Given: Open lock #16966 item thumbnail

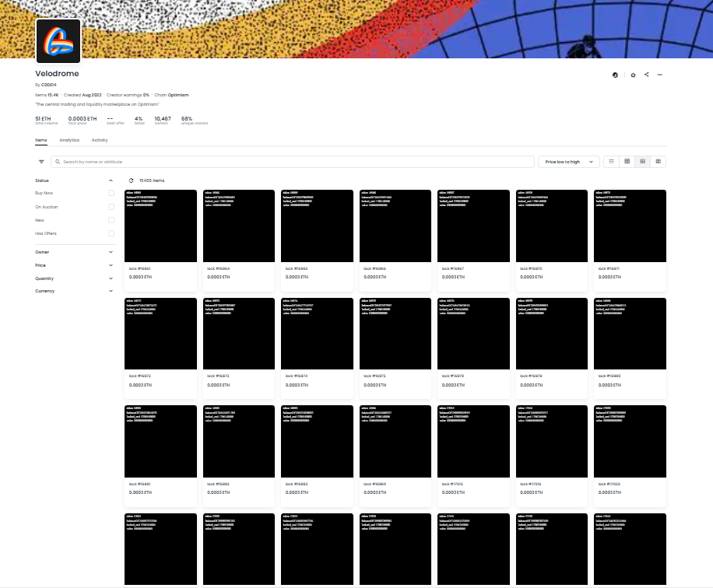Looking at the screenshot, I should coord(395,226).
